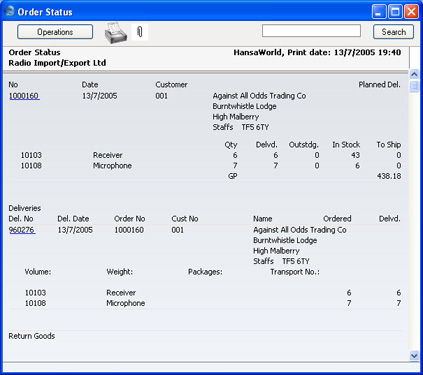Click the Microphone In Stock value 6
Screen dimensions: 423x375
(357, 166)
